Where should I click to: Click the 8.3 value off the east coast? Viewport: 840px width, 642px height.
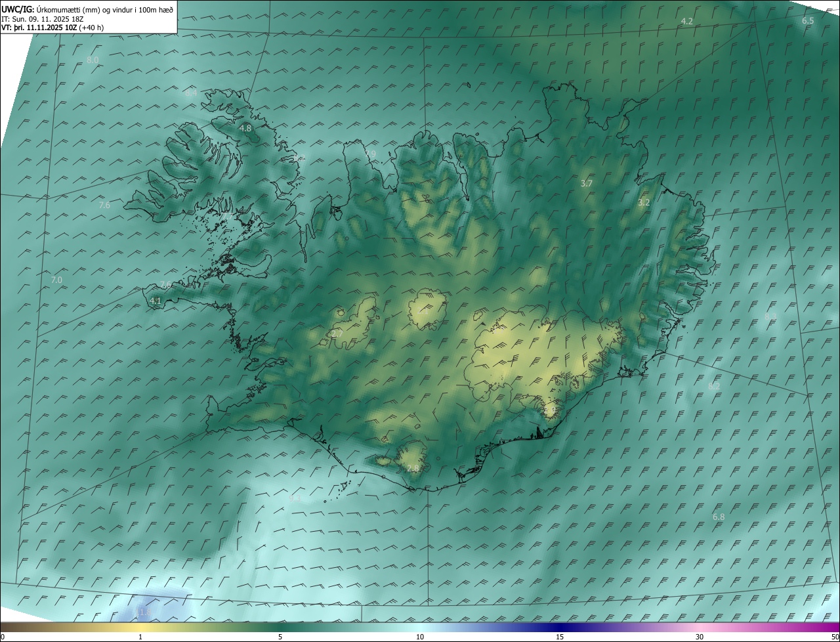tap(770, 317)
